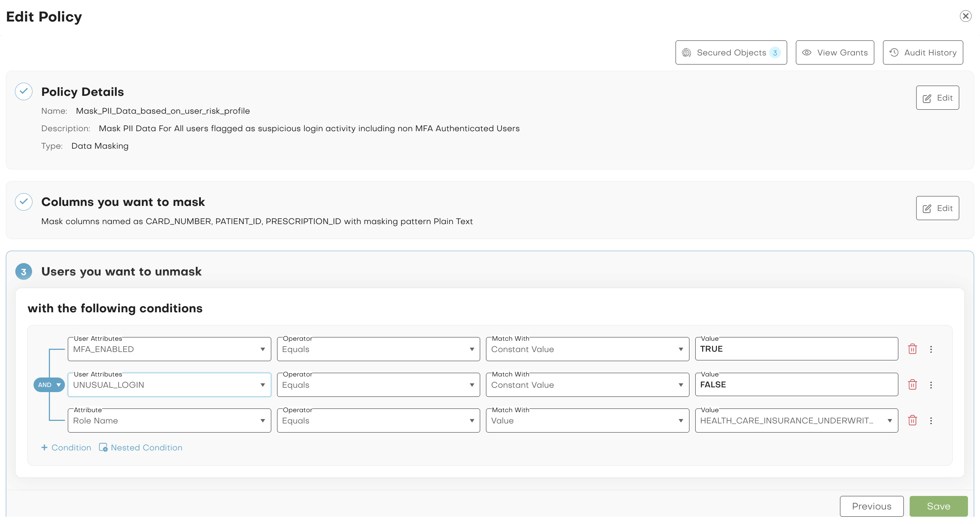Click View Grants button

[x=835, y=52]
